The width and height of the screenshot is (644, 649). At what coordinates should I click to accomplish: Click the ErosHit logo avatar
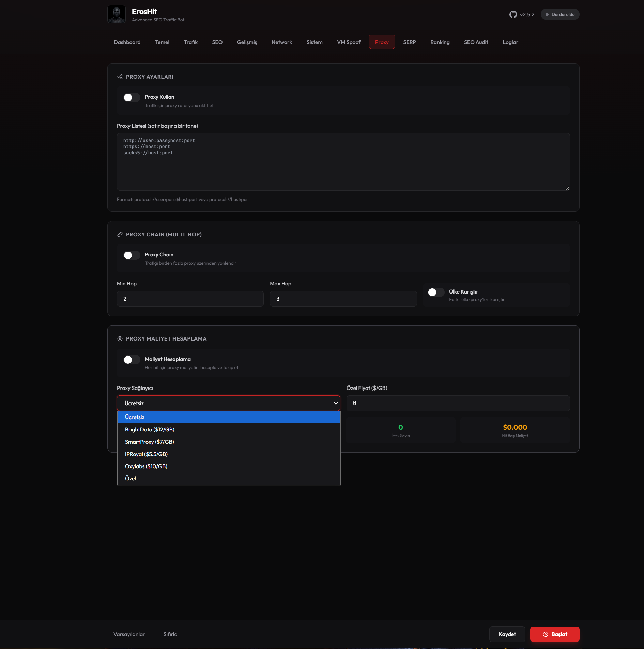click(x=117, y=15)
